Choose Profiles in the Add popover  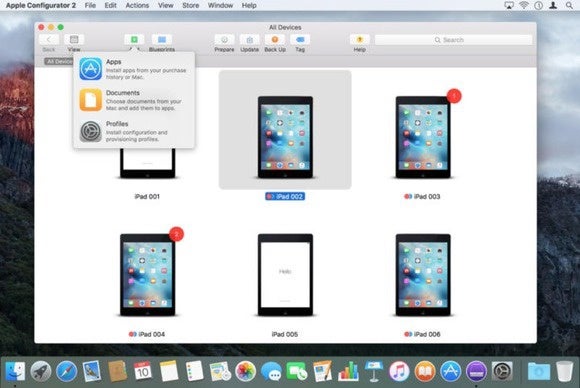pos(134,131)
